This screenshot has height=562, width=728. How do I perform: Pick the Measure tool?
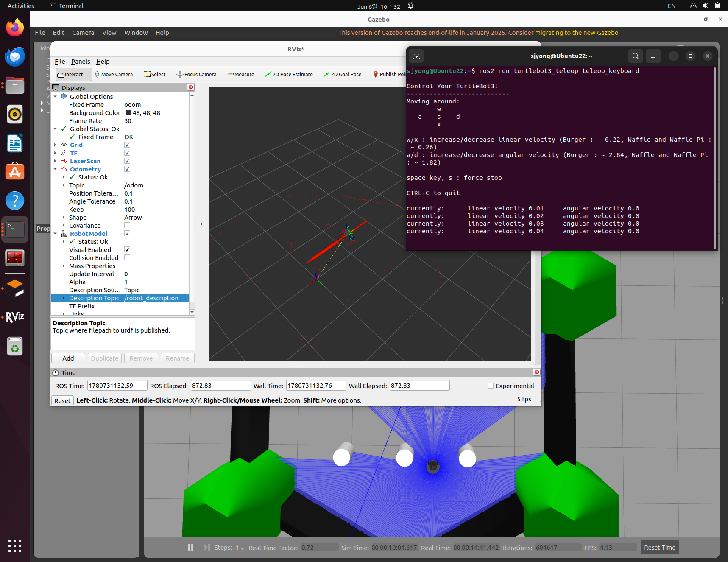tap(240, 74)
